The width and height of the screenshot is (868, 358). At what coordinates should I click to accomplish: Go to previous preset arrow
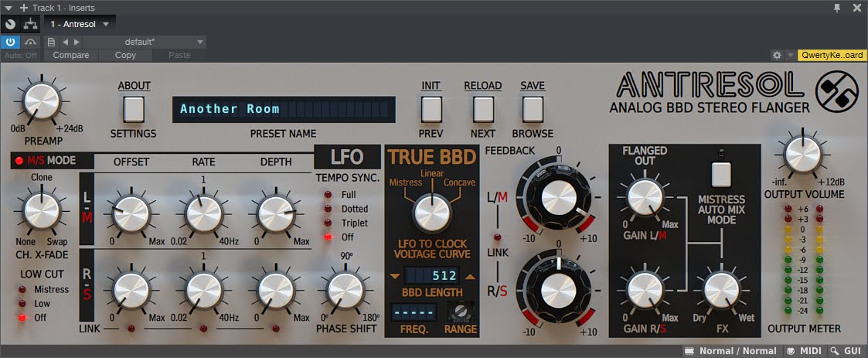[x=66, y=42]
